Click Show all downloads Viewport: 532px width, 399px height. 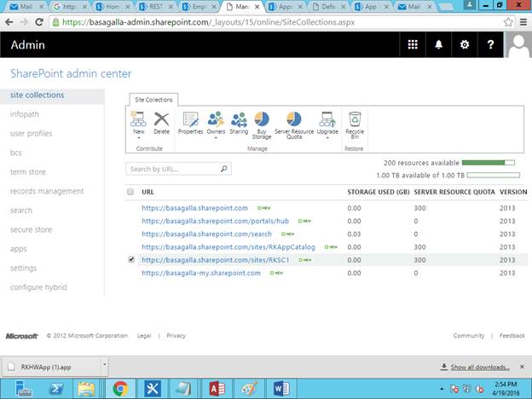[x=480, y=367]
